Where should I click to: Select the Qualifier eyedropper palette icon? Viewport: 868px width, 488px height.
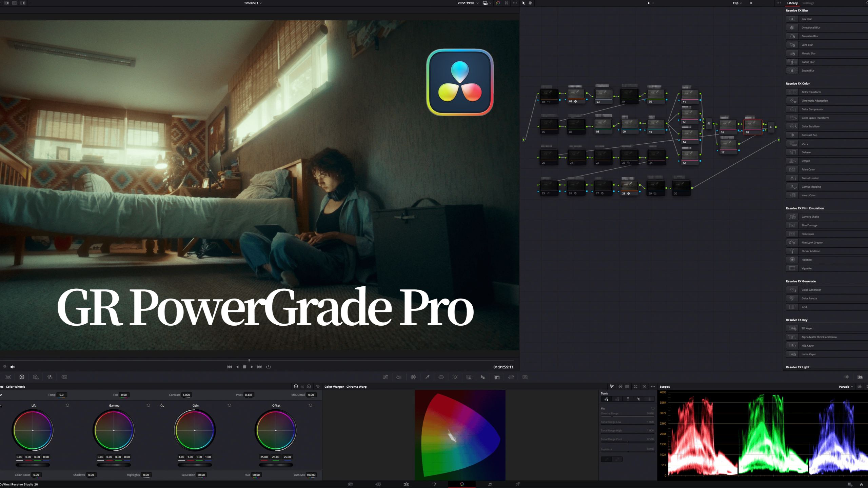(x=427, y=377)
